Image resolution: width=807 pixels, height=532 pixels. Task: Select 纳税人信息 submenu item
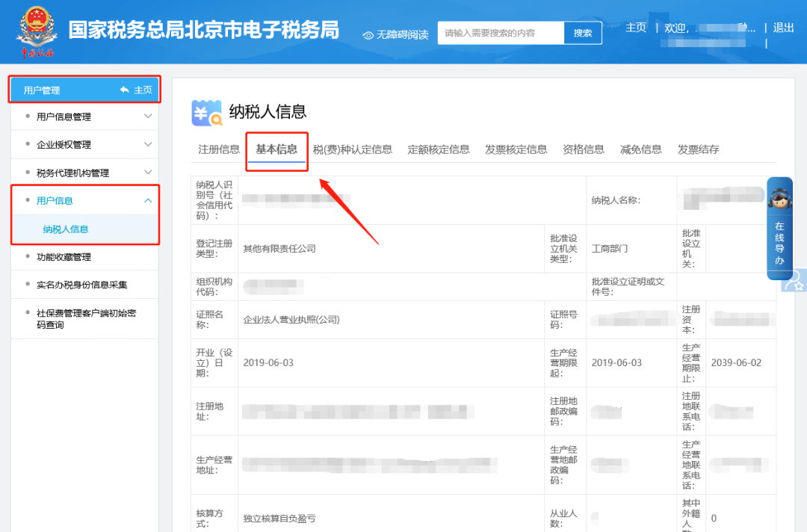[x=65, y=229]
